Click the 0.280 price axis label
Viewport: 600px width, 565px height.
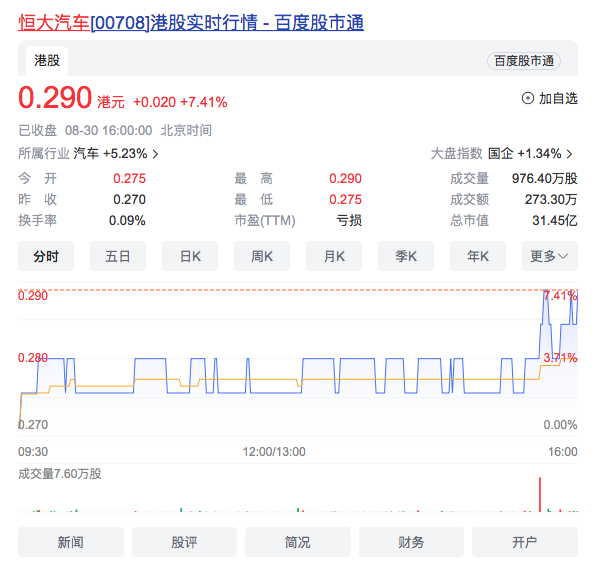coord(33,358)
